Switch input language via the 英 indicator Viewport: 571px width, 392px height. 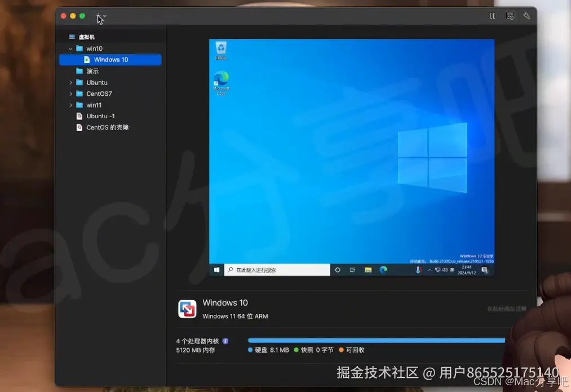point(451,270)
